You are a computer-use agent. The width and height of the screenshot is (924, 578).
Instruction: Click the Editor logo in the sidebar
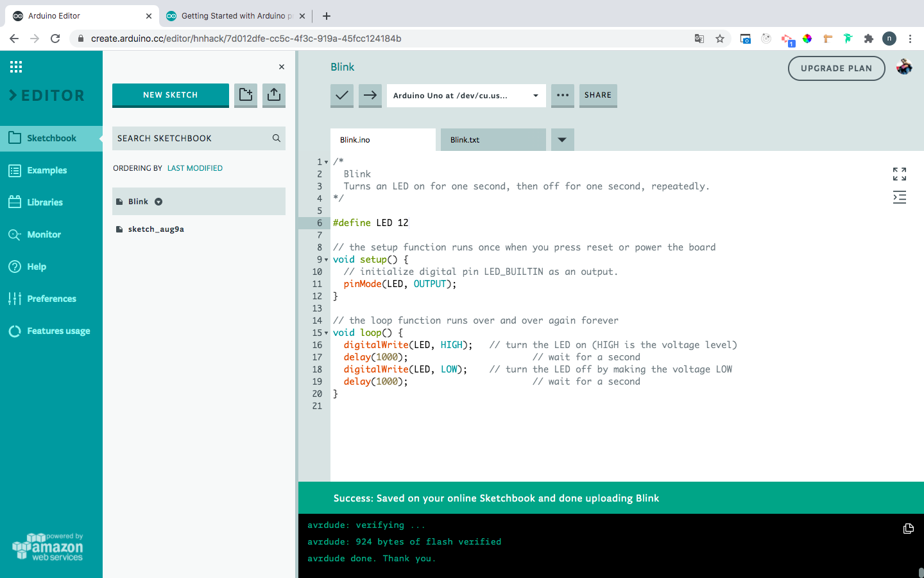(x=47, y=96)
